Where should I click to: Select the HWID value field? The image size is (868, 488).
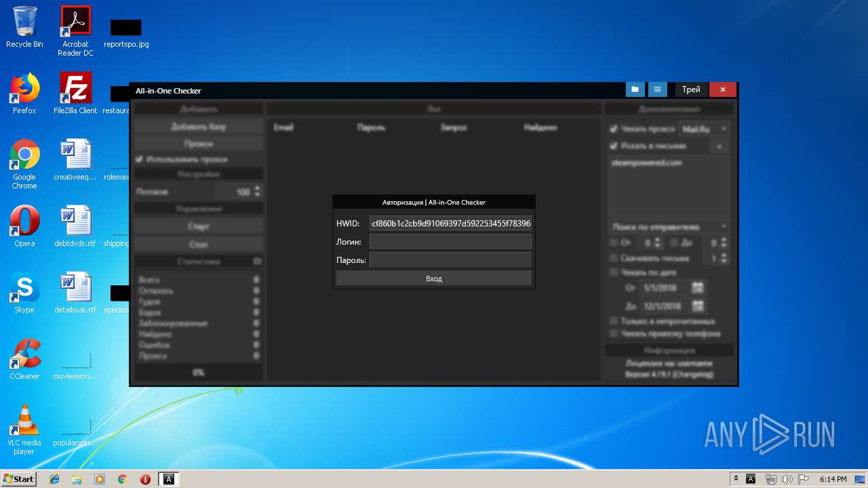[x=450, y=223]
